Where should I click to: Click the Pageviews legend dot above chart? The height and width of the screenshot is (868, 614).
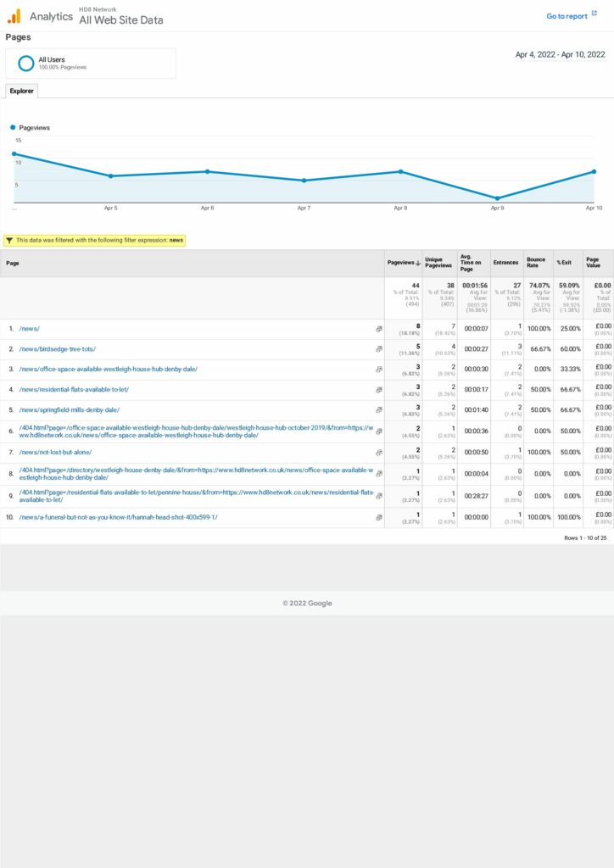coord(14,127)
